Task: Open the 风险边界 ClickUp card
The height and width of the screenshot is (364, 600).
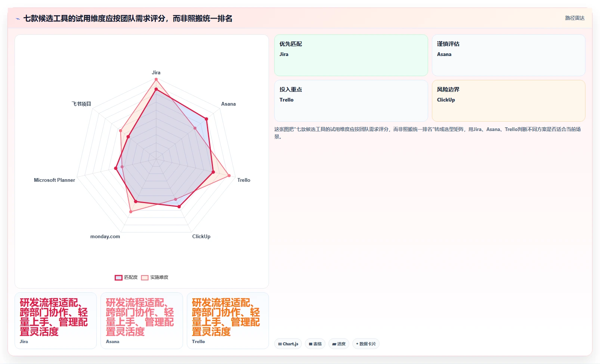Action: pos(508,101)
